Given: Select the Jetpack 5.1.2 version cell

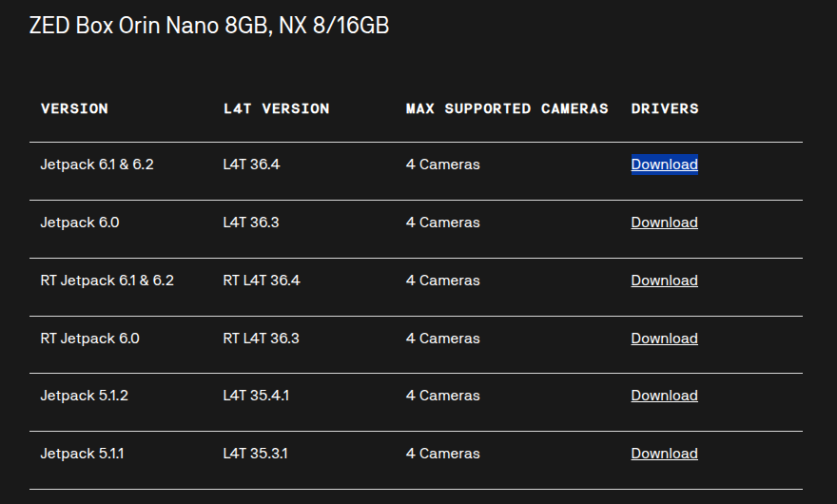Looking at the screenshot, I should coord(84,396).
